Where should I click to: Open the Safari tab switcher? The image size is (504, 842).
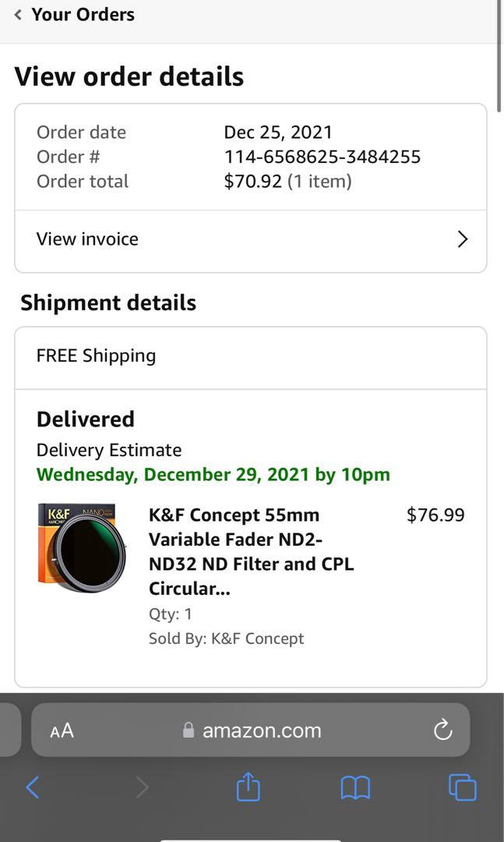point(461,787)
